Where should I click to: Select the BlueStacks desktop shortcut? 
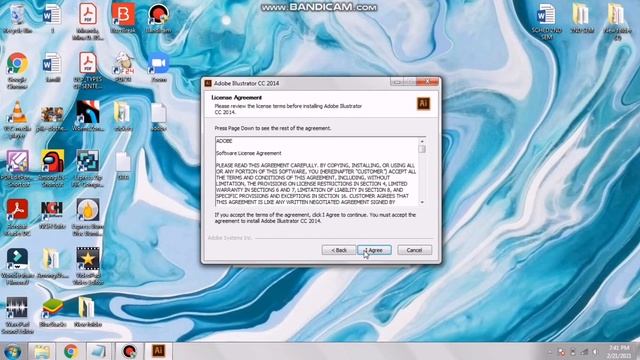coord(53,313)
